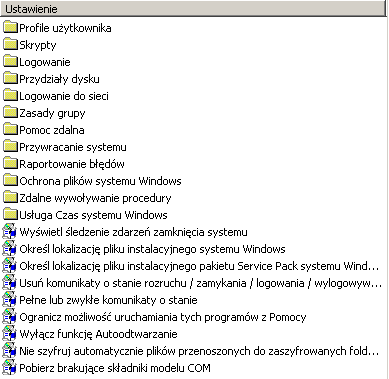Click the Logowanie do sieci label
This screenshot has height=379, width=389.
64,96
